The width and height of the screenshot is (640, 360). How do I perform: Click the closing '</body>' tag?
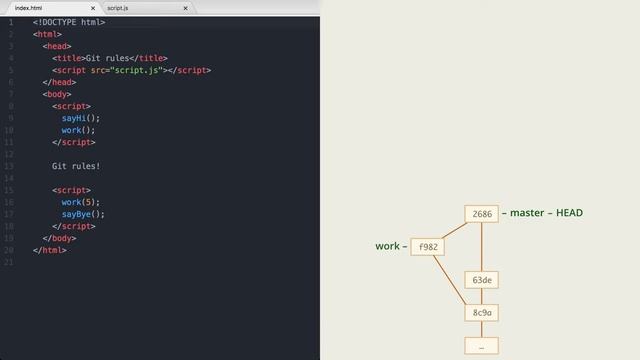[59, 238]
